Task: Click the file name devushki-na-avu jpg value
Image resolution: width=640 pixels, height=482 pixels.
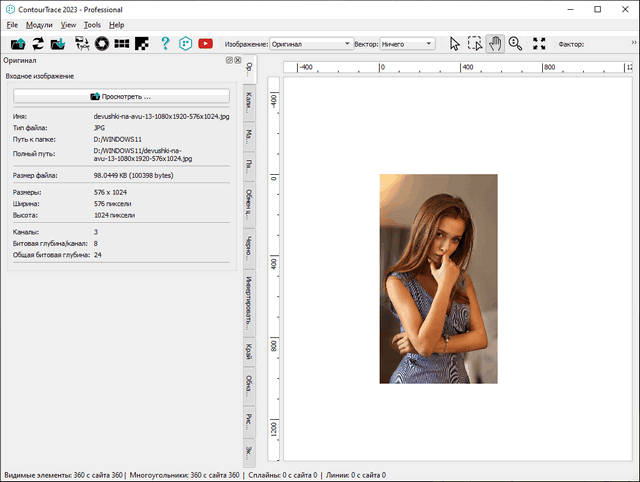Action: pyautogui.click(x=161, y=116)
